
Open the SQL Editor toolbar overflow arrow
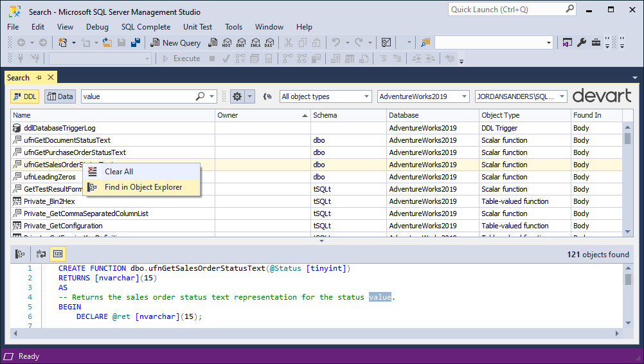(x=461, y=62)
